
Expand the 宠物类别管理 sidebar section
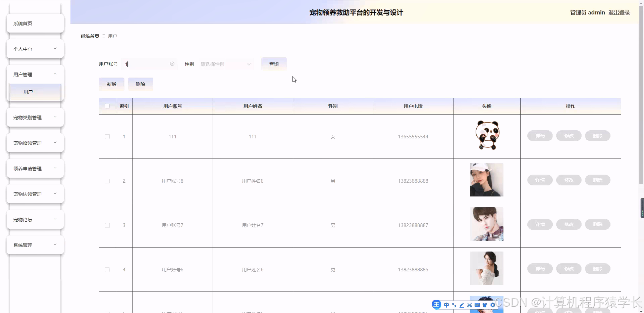pos(35,117)
